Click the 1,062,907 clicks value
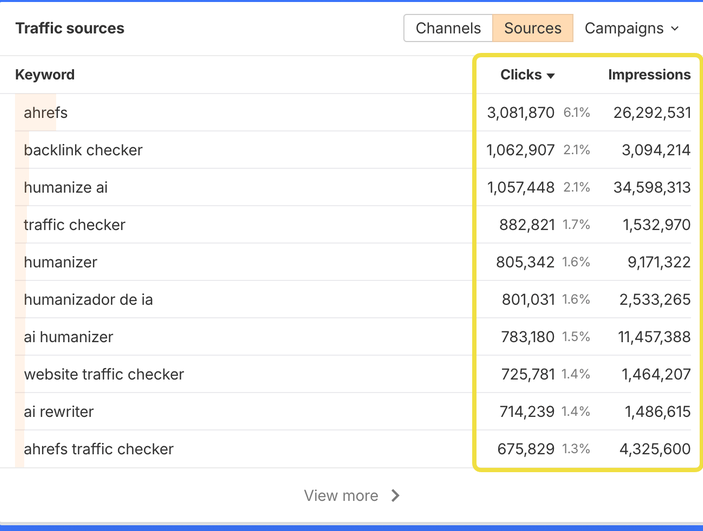The image size is (703, 531). click(521, 150)
